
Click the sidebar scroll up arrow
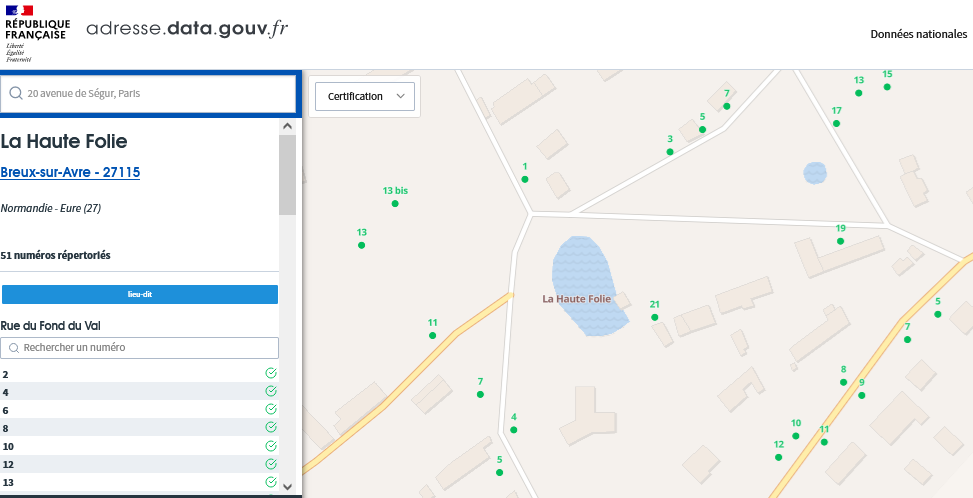[287, 126]
